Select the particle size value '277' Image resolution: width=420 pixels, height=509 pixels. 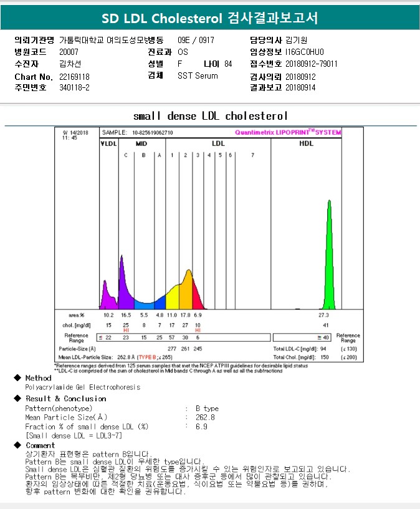click(171, 349)
